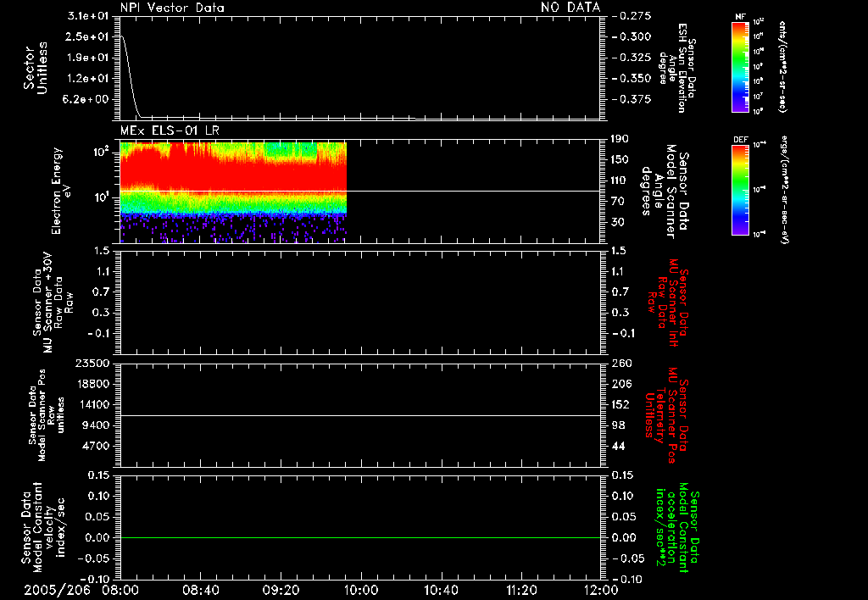Click the 'MU Scanner +30V Raw Data' label
This screenshot has height=600, width=868.
click(53, 302)
